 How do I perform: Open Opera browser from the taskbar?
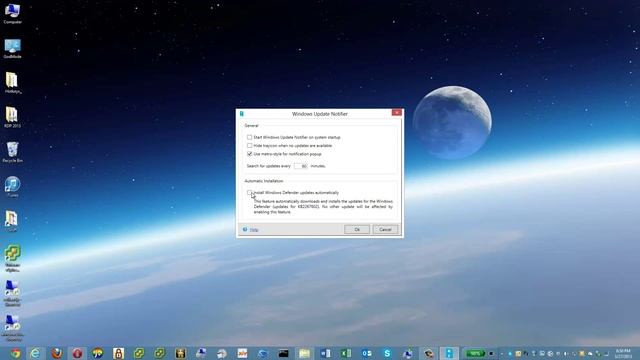point(77,353)
